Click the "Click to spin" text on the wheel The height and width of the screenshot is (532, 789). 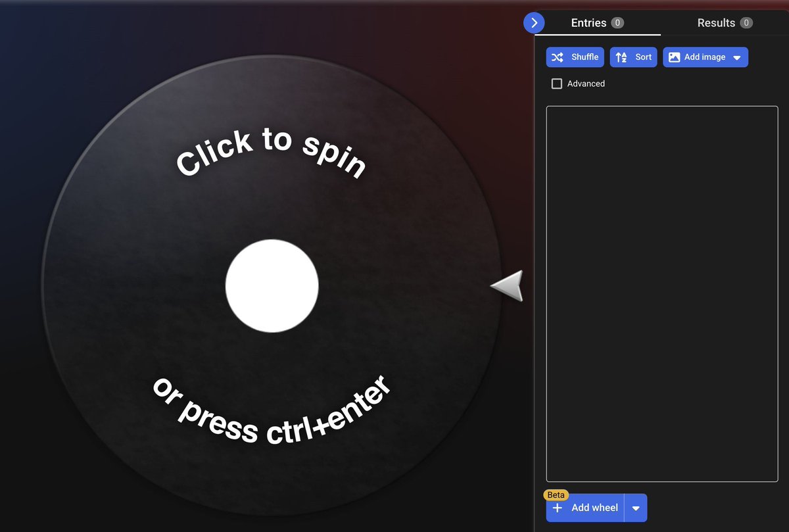(x=270, y=153)
